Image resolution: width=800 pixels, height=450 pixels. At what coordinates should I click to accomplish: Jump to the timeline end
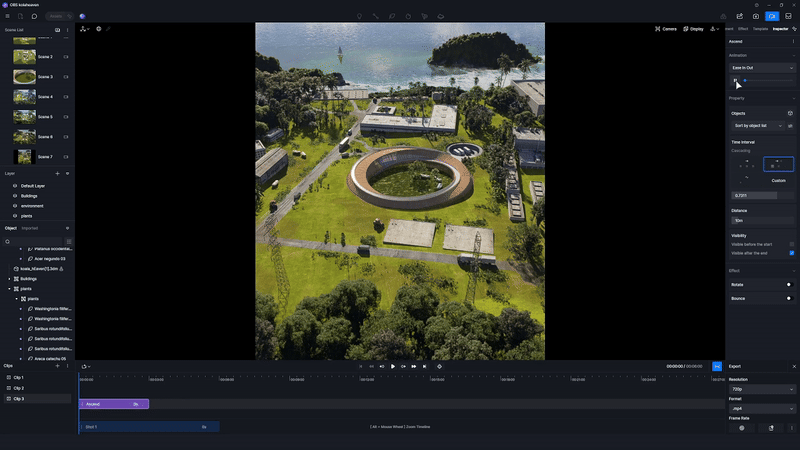point(424,366)
